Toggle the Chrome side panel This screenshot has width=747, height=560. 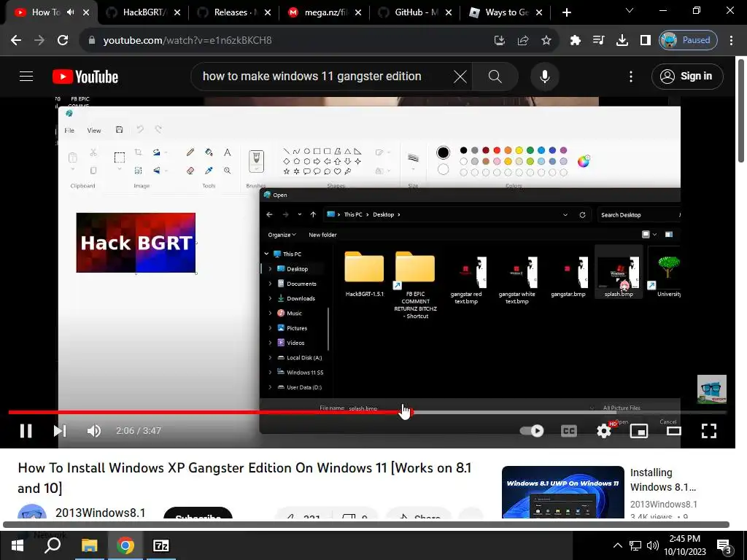645,40
